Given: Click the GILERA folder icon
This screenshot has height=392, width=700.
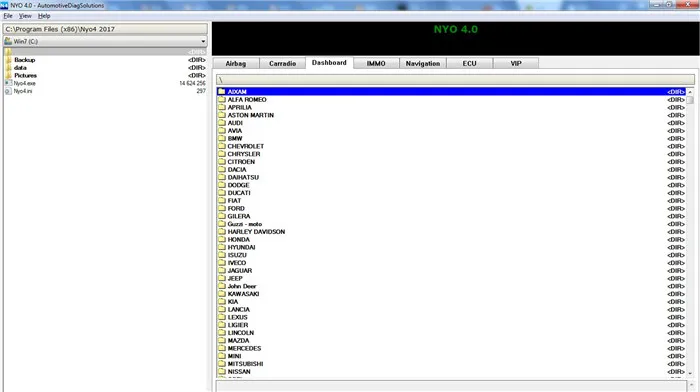Looking at the screenshot, I should (x=222, y=216).
